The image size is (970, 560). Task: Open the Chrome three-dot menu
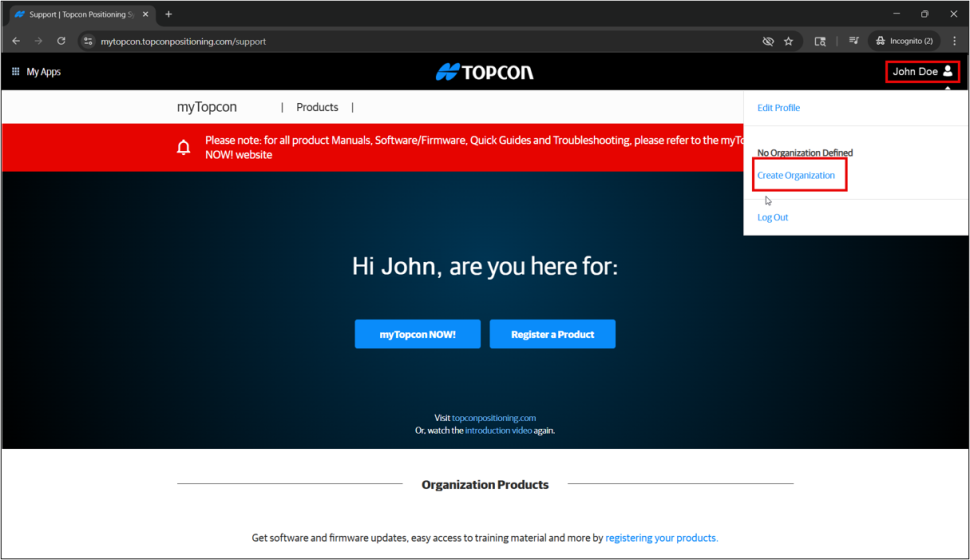tap(954, 41)
